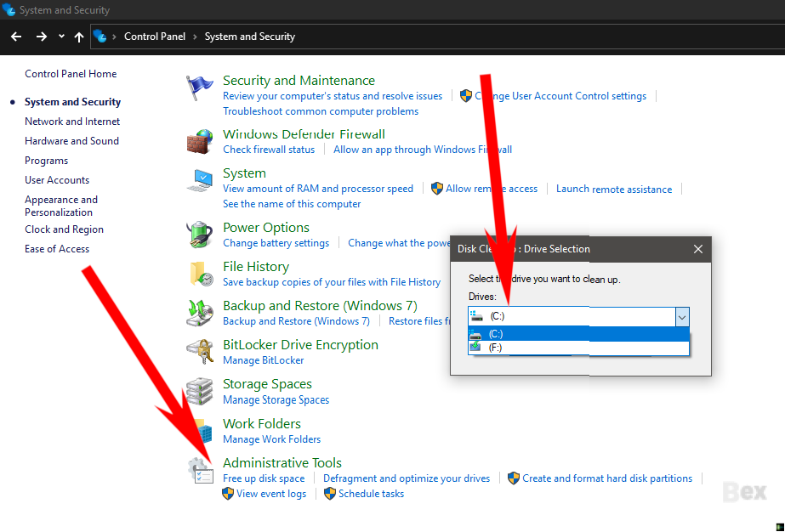Open Power Options heading
Image resolution: width=785 pixels, height=532 pixels.
click(266, 227)
